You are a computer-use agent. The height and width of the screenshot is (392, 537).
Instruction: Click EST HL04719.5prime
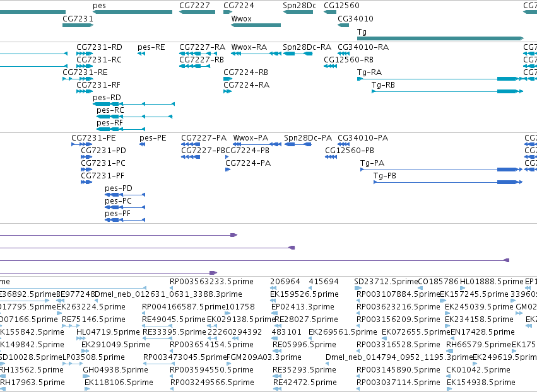point(108,332)
